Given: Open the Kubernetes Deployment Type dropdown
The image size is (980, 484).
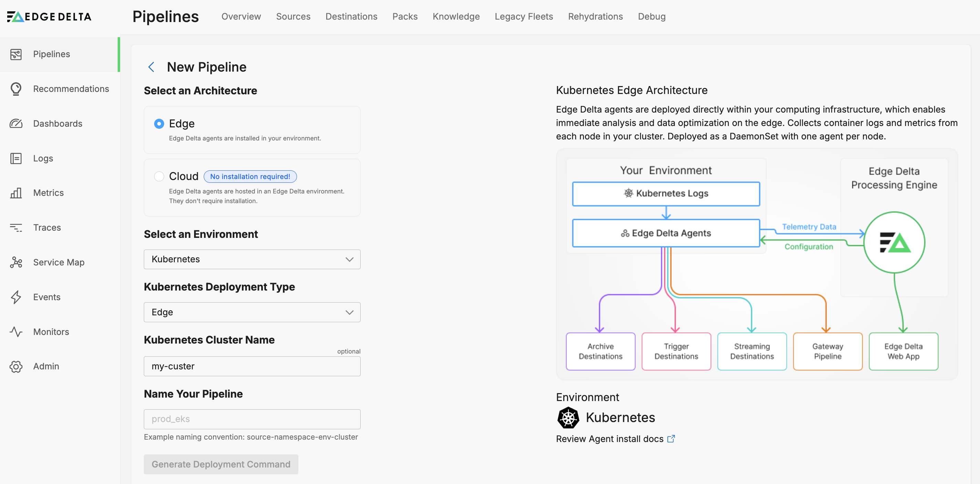Looking at the screenshot, I should (x=252, y=312).
